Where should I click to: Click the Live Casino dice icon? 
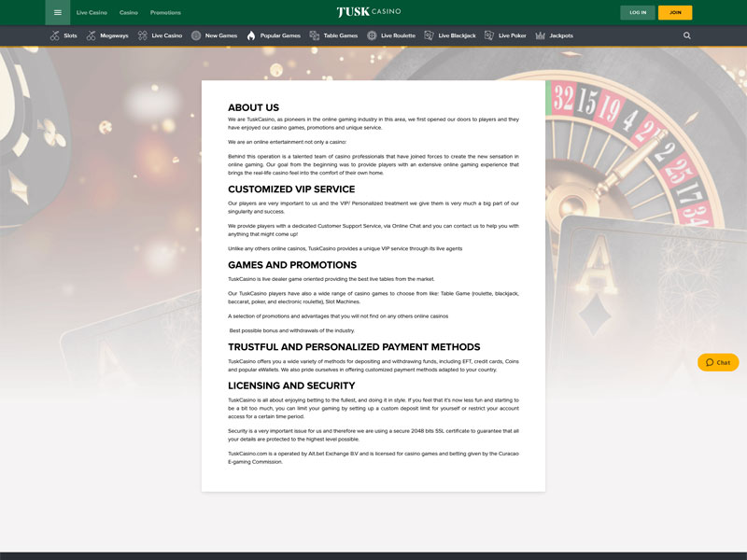(143, 35)
